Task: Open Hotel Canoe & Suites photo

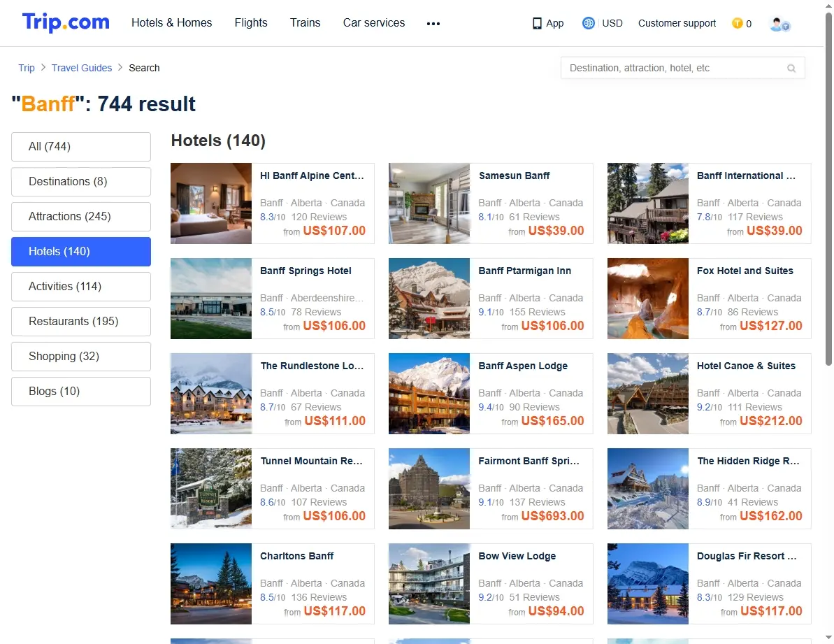Action: coord(648,394)
